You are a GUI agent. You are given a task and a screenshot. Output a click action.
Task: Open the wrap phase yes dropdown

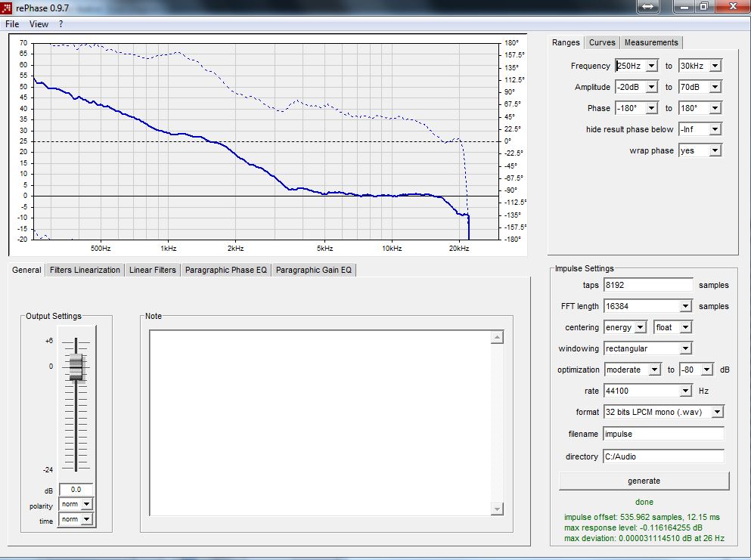point(715,150)
